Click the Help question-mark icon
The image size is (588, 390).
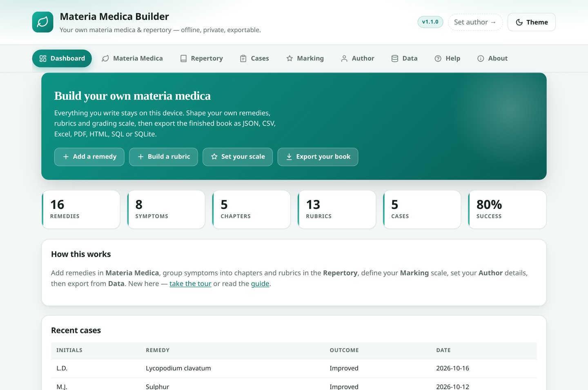coord(438,58)
